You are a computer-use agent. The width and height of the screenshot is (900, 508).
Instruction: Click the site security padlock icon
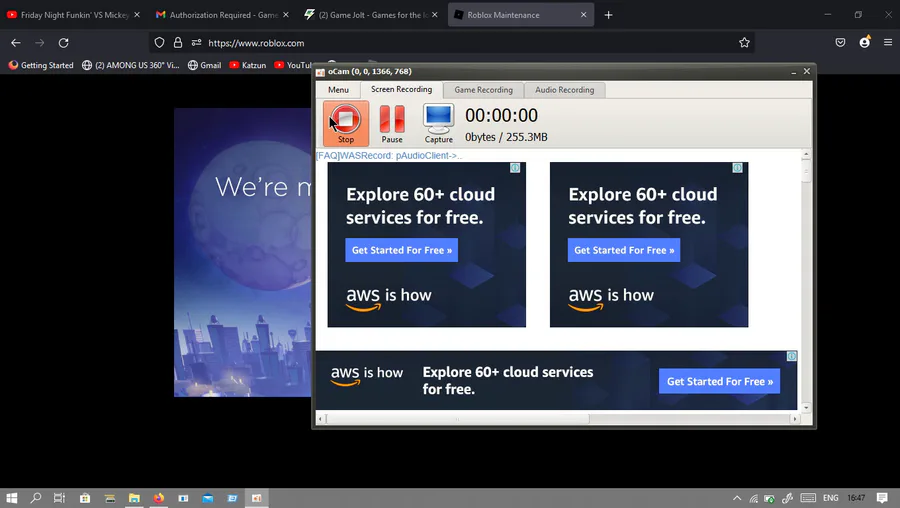(178, 42)
